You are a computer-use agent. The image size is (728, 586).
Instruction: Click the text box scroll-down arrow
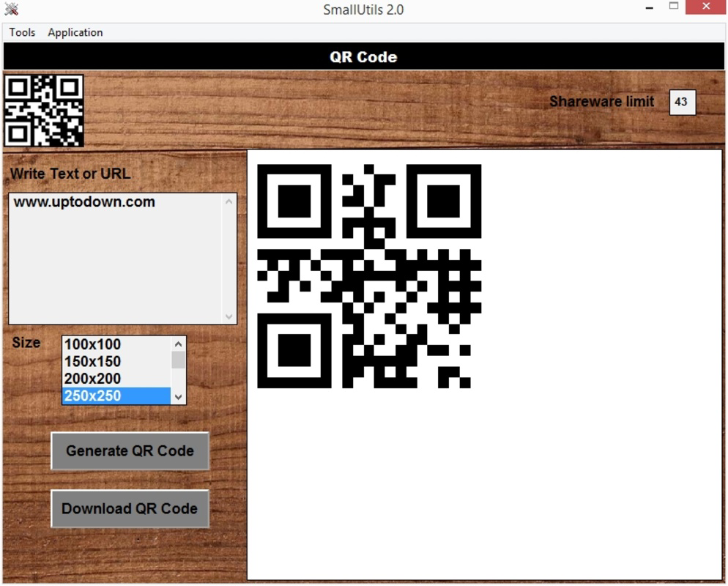229,316
